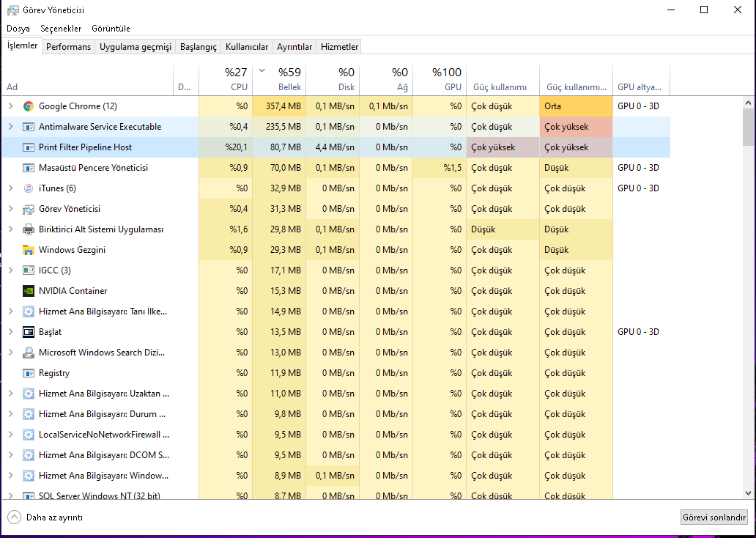
Task: Expand the IGCC (3) group
Action: [x=10, y=270]
